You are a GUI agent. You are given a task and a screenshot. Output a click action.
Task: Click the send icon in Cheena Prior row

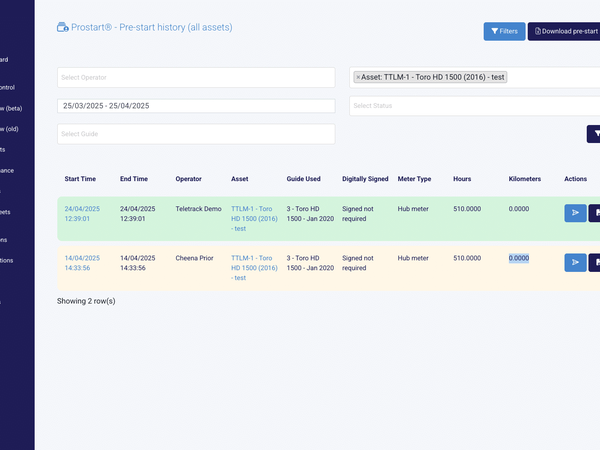[575, 262]
